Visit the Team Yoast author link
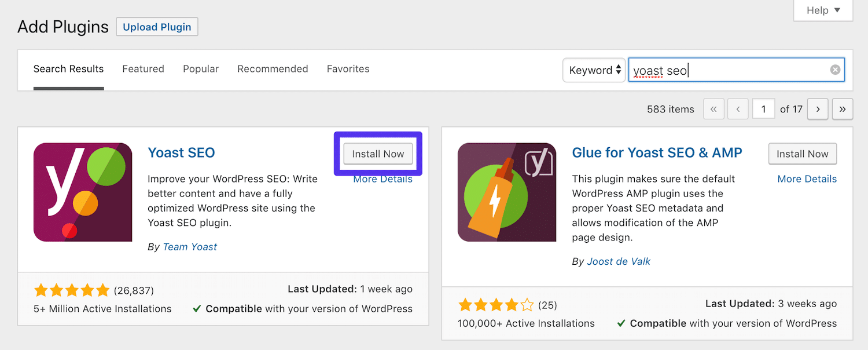Viewport: 868px width, 350px height. pos(190,246)
